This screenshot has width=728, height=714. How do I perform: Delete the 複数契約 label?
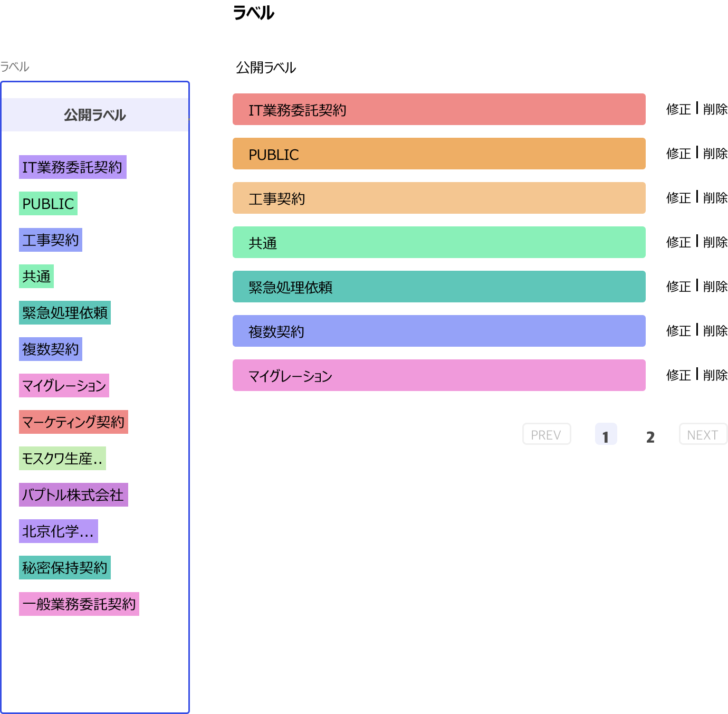[715, 331]
